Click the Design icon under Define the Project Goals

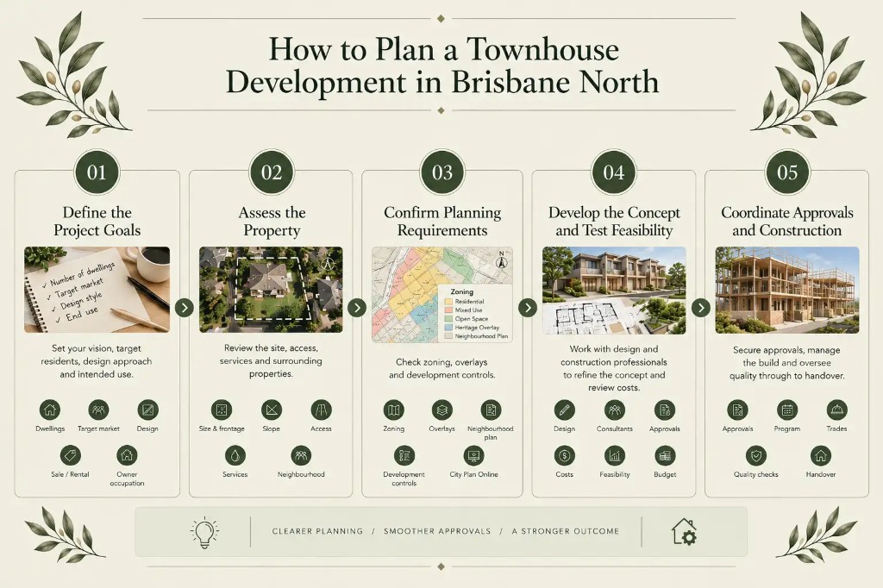[147, 410]
